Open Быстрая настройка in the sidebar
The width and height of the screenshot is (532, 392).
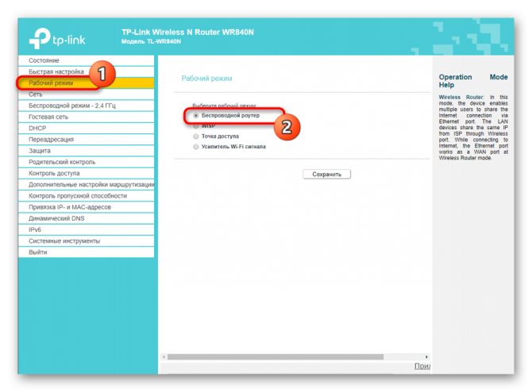(87, 71)
